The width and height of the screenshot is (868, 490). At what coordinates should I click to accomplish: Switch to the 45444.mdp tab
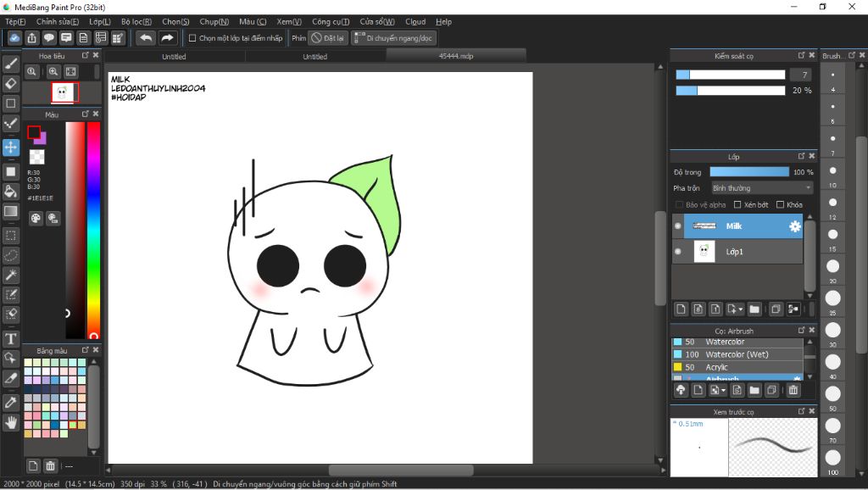(x=456, y=56)
